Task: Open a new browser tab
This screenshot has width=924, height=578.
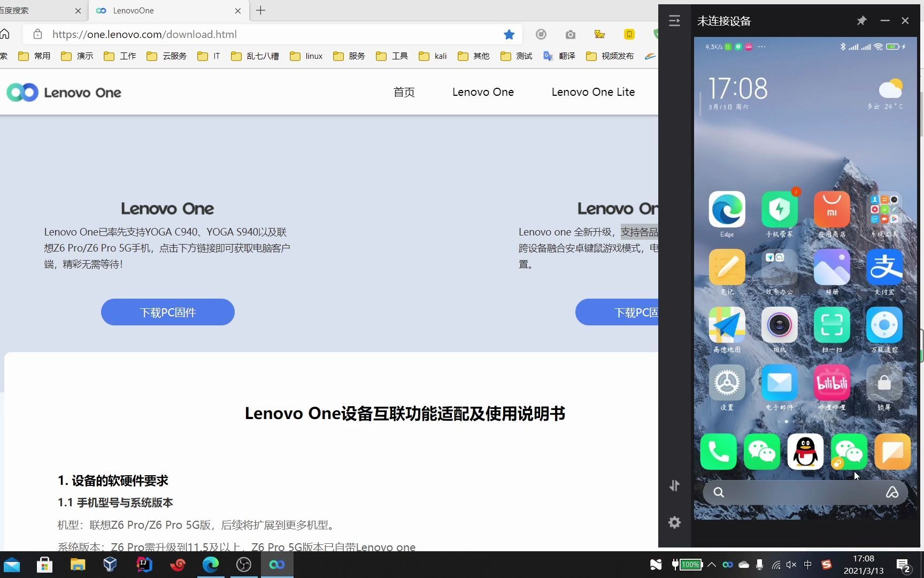Action: pos(260,11)
